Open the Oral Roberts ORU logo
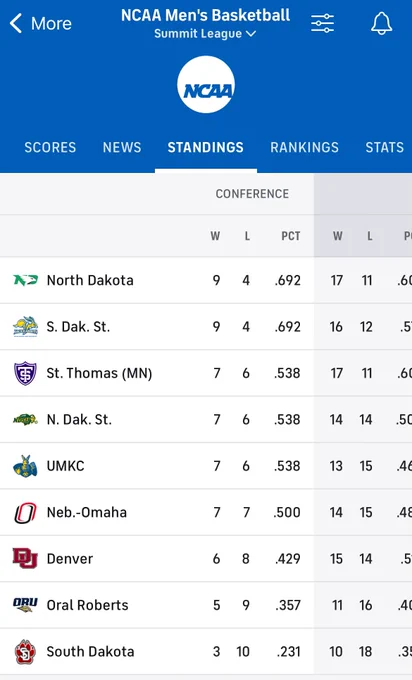 (x=25, y=605)
